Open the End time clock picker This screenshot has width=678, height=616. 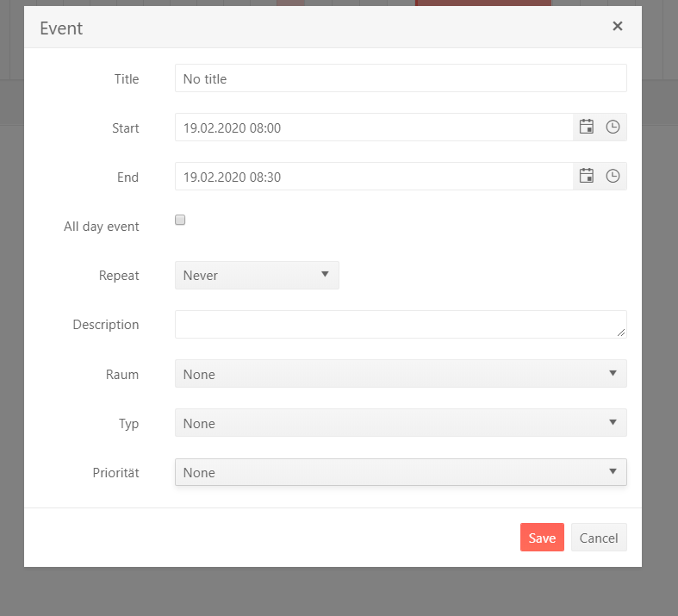click(x=613, y=177)
